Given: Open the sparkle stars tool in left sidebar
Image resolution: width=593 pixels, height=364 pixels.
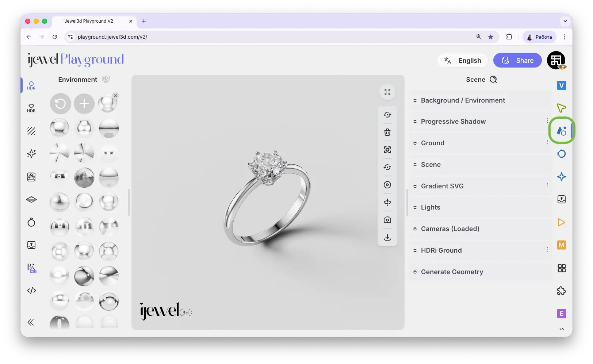Looking at the screenshot, I should pyautogui.click(x=31, y=154).
